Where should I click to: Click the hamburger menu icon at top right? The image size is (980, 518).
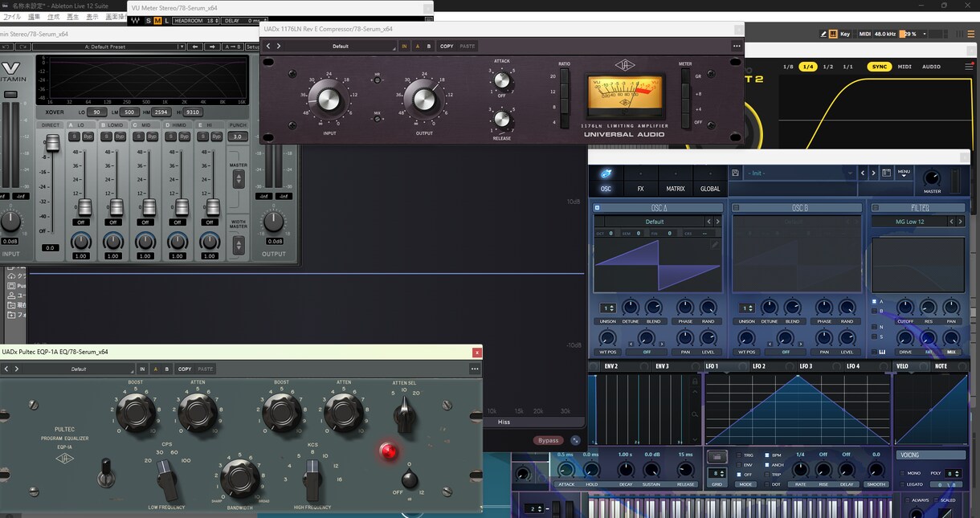coord(969,67)
